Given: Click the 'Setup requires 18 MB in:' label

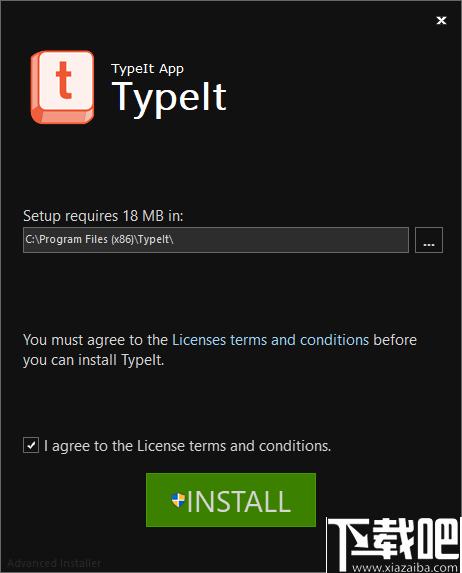Looking at the screenshot, I should point(103,216).
